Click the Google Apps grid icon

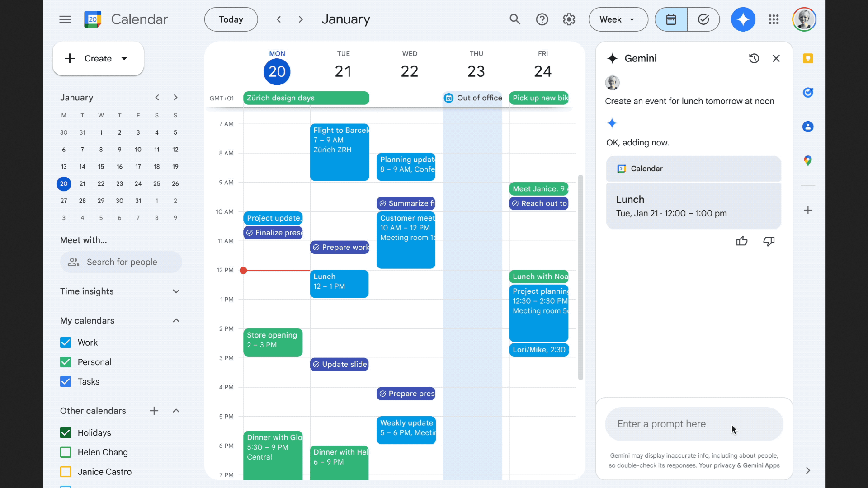click(x=773, y=19)
